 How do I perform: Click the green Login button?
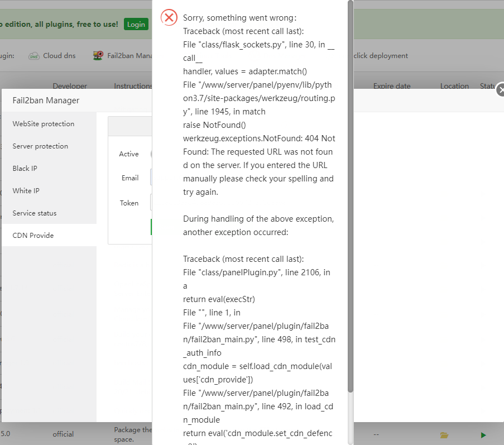(136, 24)
